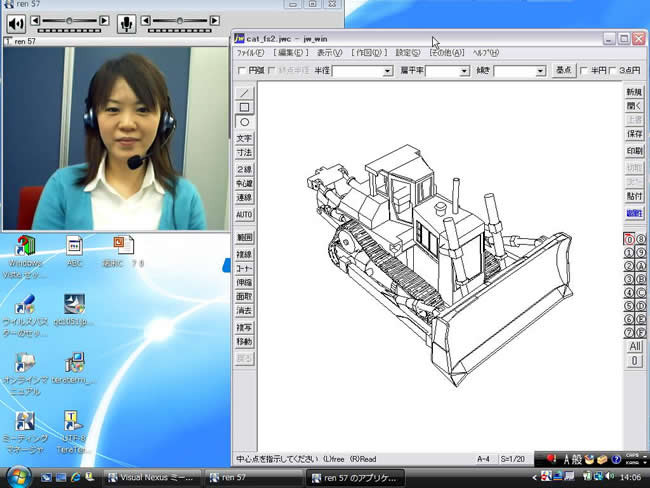Choose the 伸縮 stretch tool
Image resolution: width=650 pixels, height=488 pixels.
tap(244, 282)
